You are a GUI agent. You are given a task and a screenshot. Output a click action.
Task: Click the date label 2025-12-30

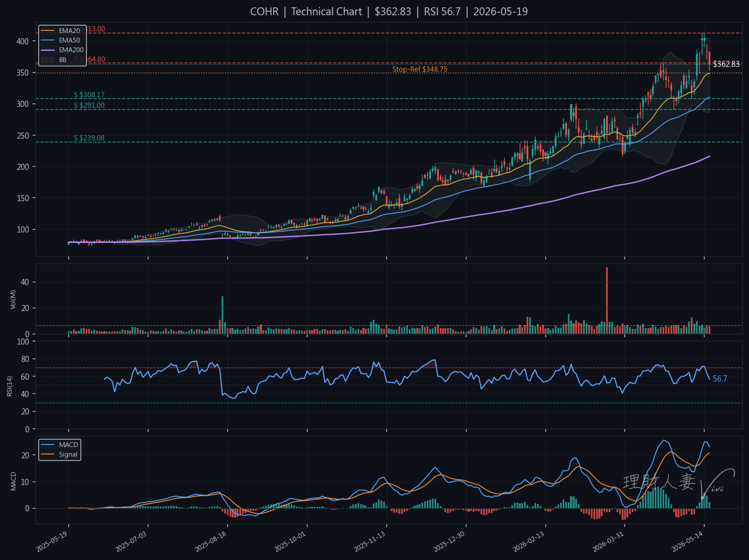pyautogui.click(x=450, y=541)
